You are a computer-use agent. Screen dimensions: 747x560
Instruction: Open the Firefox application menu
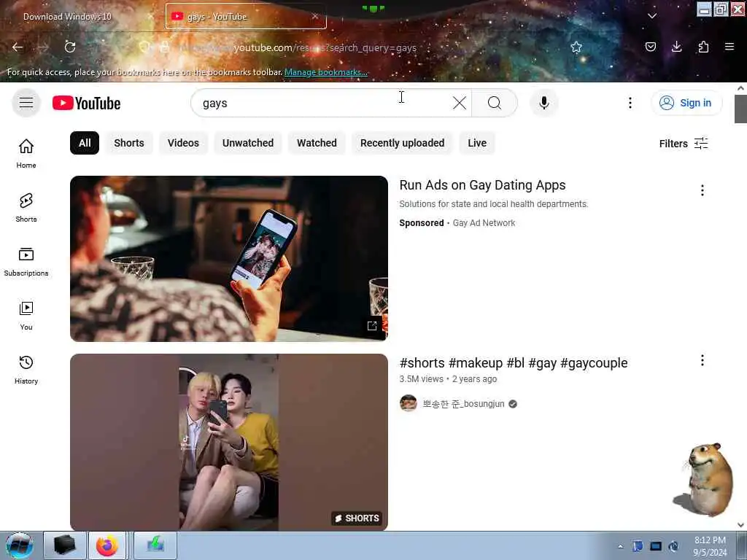coord(729,47)
